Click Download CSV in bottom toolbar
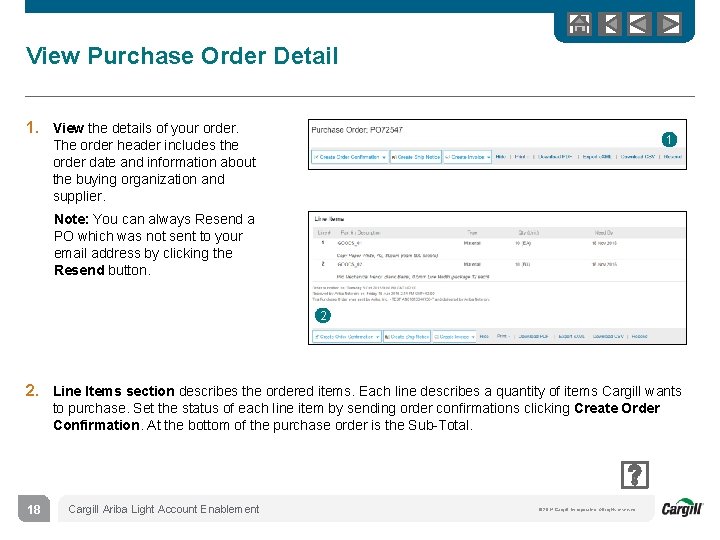This screenshot has width=720, height=540. tap(608, 336)
